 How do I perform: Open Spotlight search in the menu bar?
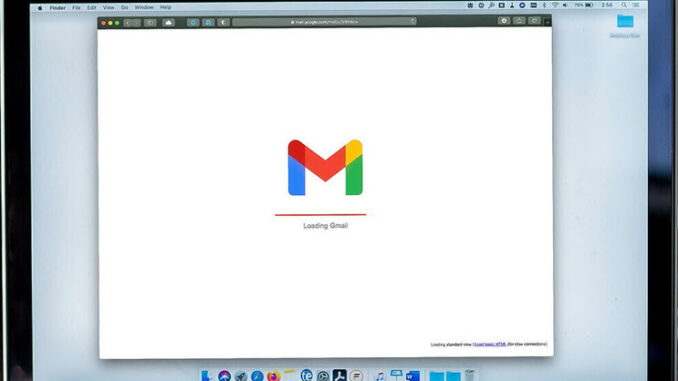tap(624, 5)
